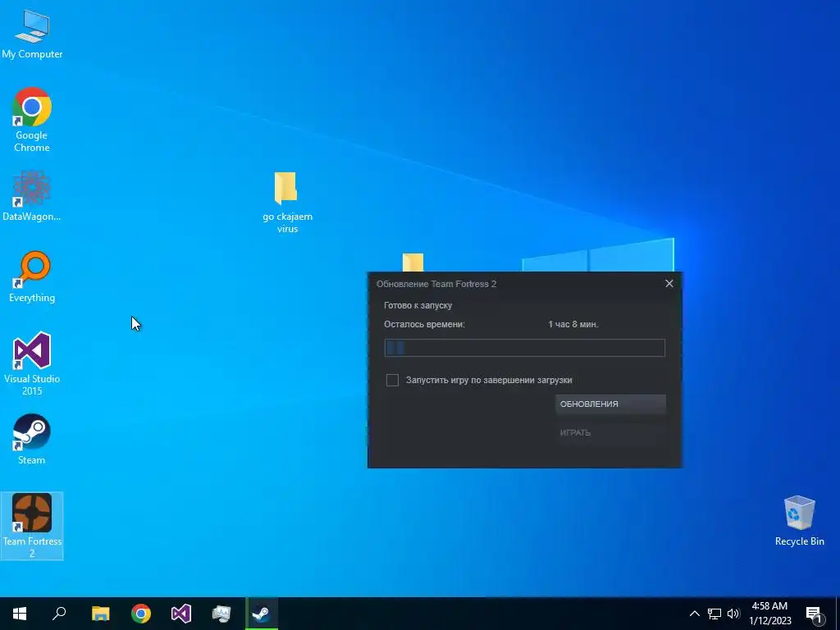The width and height of the screenshot is (840, 630).
Task: Click the 'Осталось времени:' label
Action: click(x=424, y=324)
